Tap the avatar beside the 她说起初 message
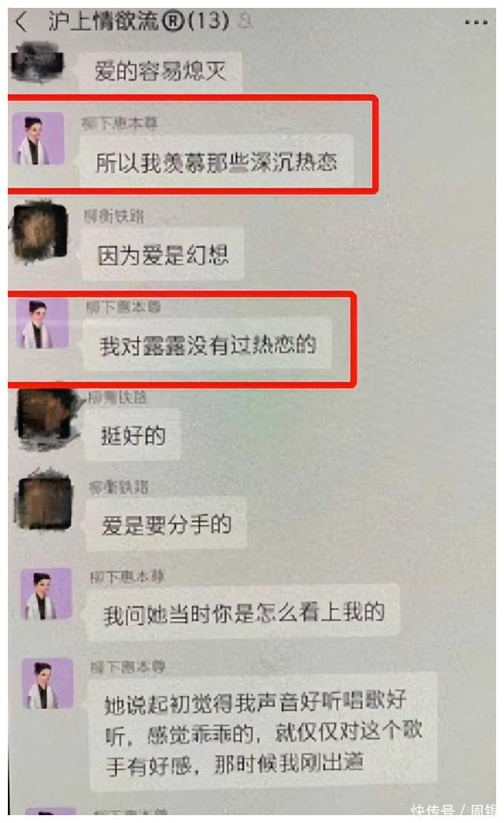The width and height of the screenshot is (504, 823). click(x=47, y=684)
